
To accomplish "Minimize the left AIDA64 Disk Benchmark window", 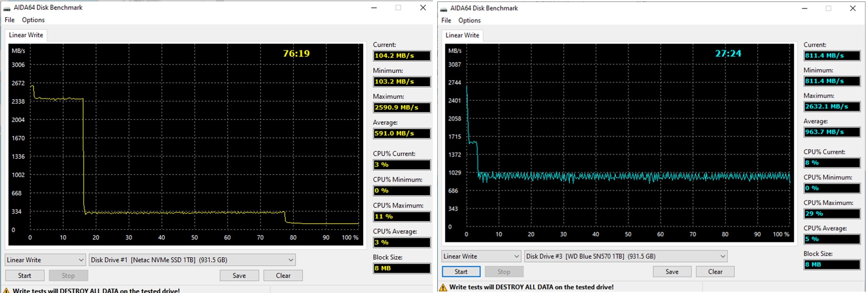I will (374, 8).
